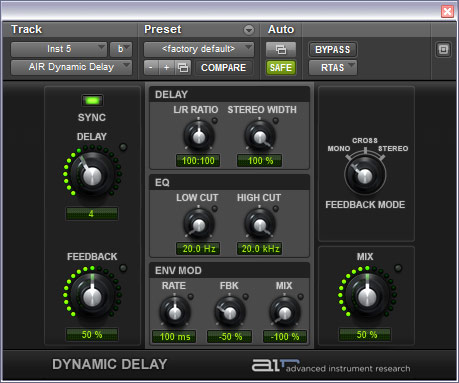Click the DELAY knob automation LED
459x383 pixels.
click(x=123, y=147)
